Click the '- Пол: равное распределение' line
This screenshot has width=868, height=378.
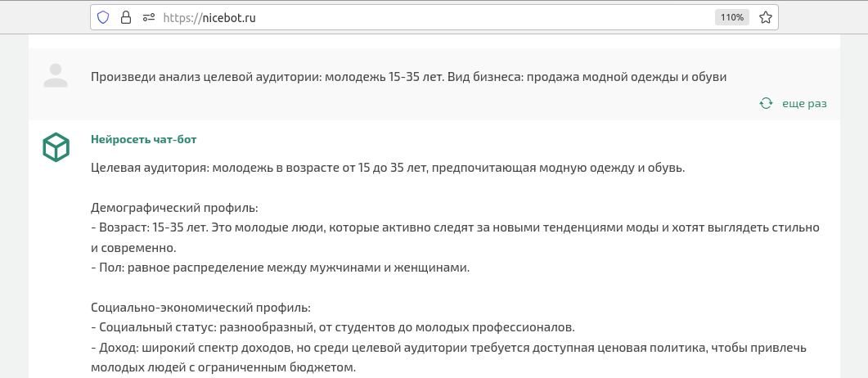coord(280,268)
